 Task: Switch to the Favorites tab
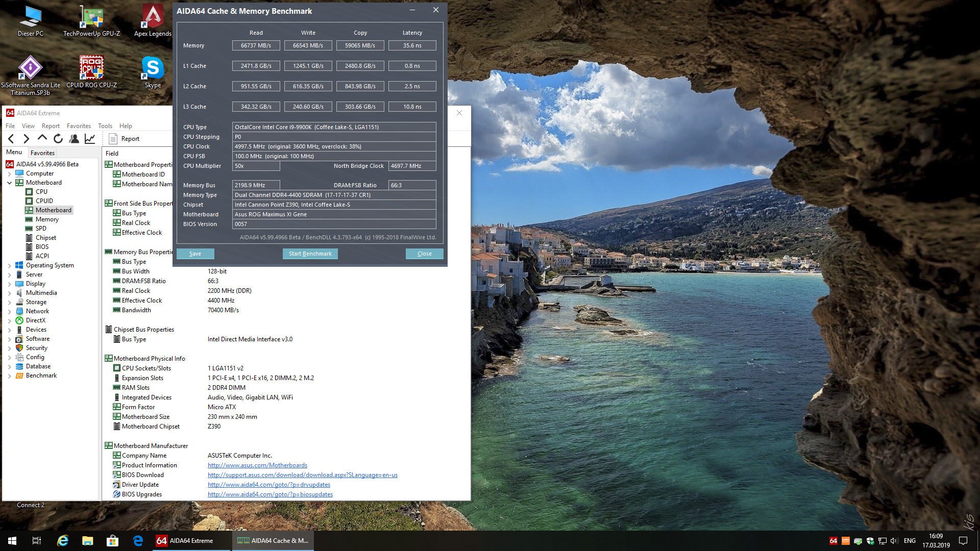(x=42, y=153)
